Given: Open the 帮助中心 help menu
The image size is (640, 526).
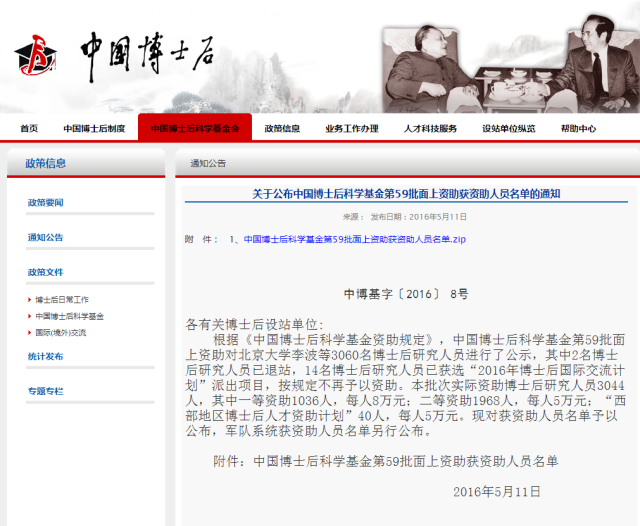Looking at the screenshot, I should tap(578, 128).
